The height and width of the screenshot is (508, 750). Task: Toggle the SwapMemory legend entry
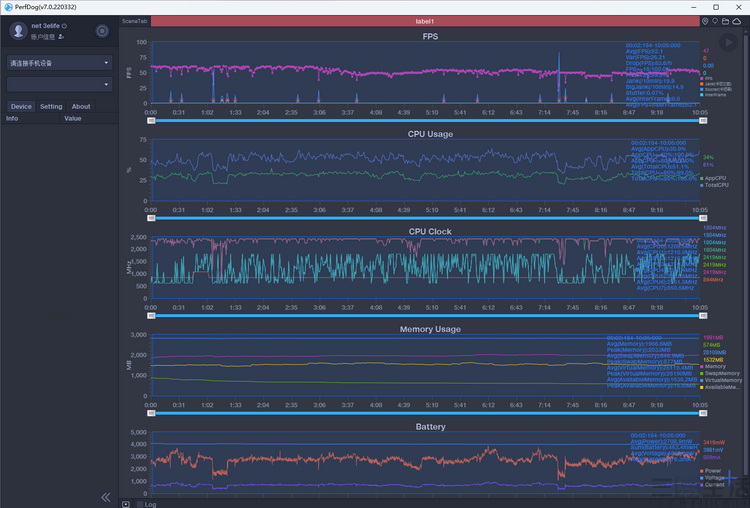[x=720, y=373]
